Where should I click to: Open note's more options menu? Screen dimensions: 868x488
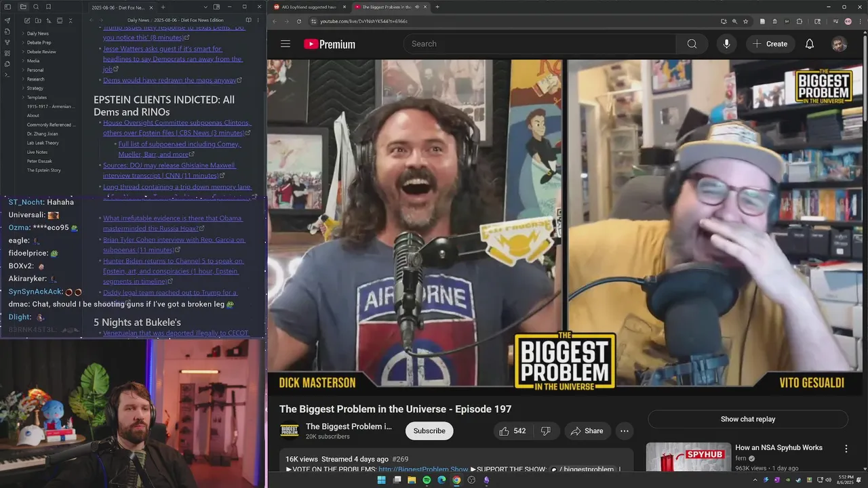click(x=259, y=20)
